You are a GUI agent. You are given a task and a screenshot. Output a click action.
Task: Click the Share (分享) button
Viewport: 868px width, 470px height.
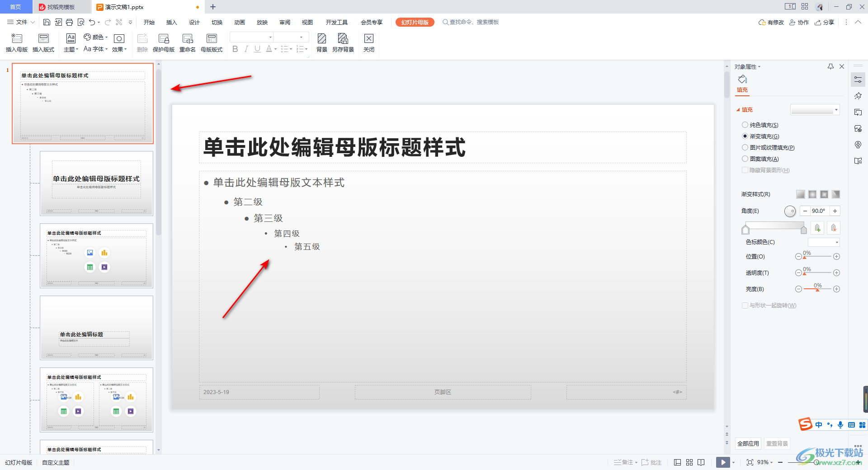coord(825,22)
